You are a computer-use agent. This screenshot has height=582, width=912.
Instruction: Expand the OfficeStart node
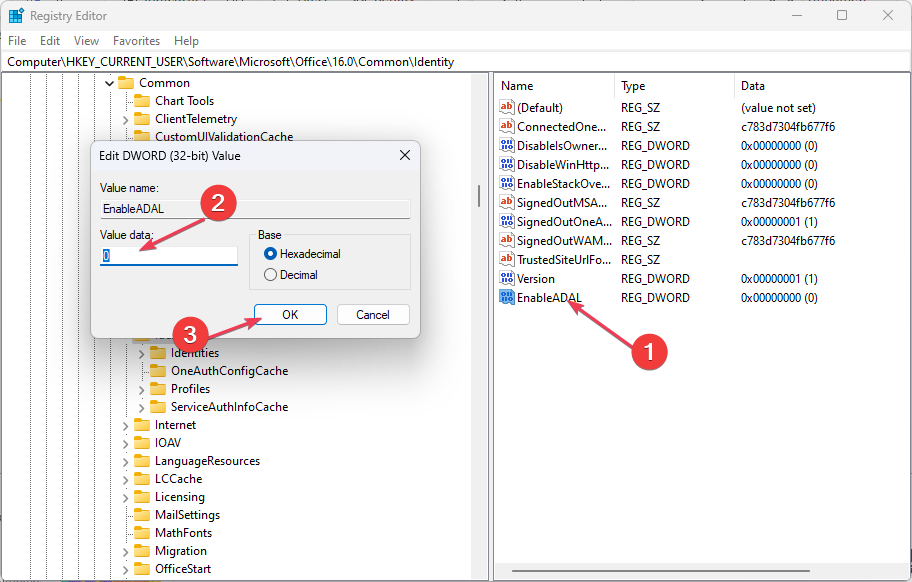click(126, 570)
